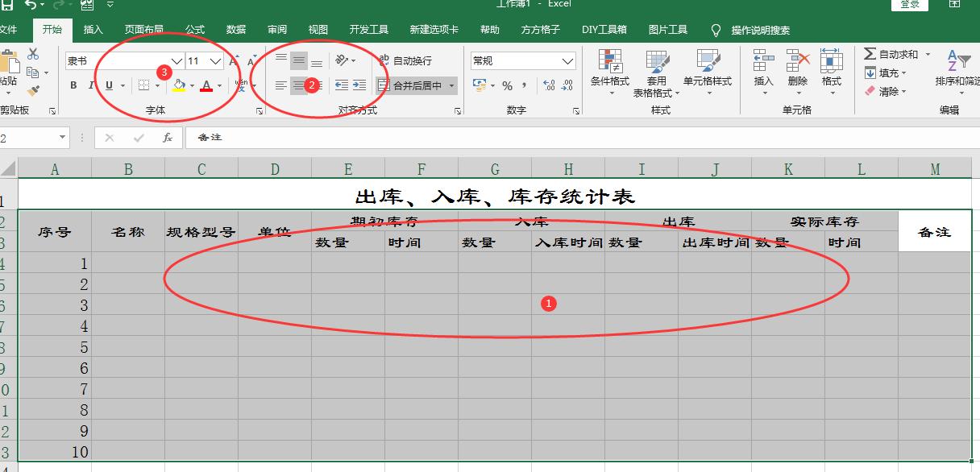The image size is (980, 472).
Task: Switch to the 插入 ribbon tab
Action: (x=92, y=28)
